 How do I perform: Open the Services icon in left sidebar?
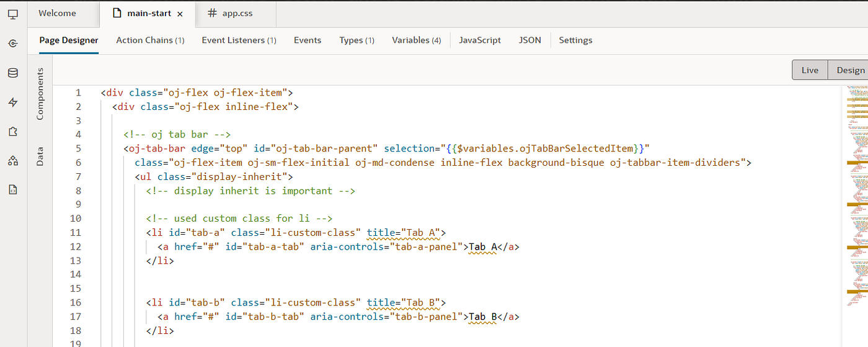(x=13, y=43)
